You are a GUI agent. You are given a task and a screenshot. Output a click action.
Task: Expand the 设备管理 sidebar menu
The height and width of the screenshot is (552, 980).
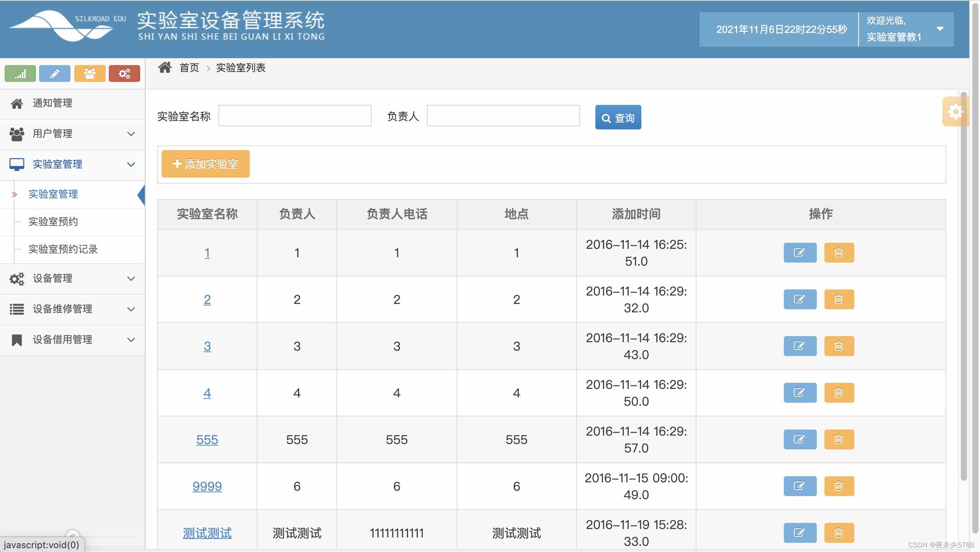(x=72, y=279)
